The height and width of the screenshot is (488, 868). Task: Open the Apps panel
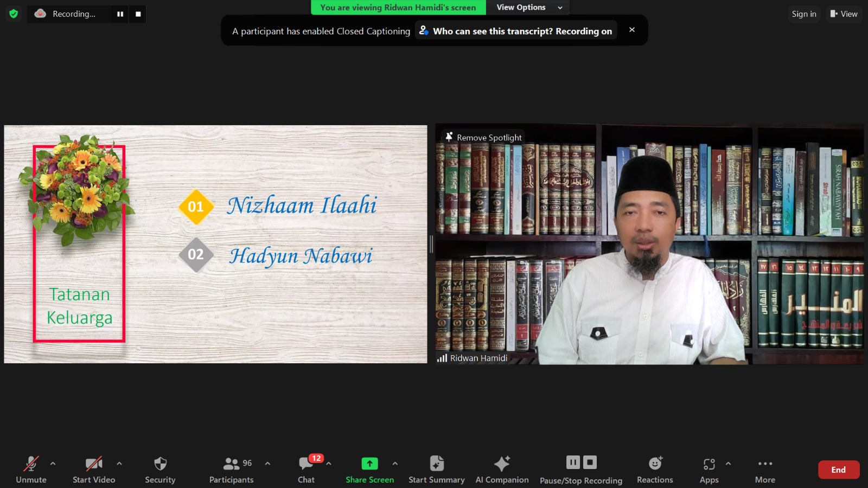pyautogui.click(x=709, y=470)
